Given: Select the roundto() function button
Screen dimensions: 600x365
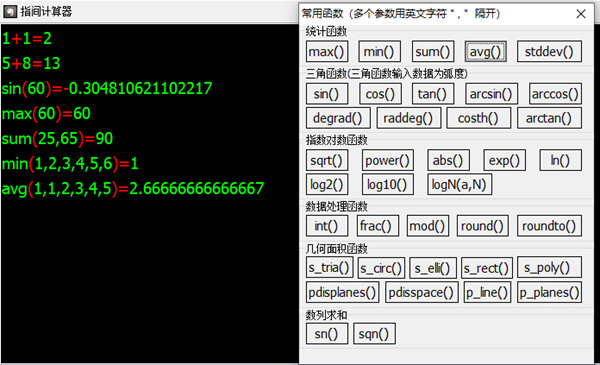Looking at the screenshot, I should coord(549,226).
